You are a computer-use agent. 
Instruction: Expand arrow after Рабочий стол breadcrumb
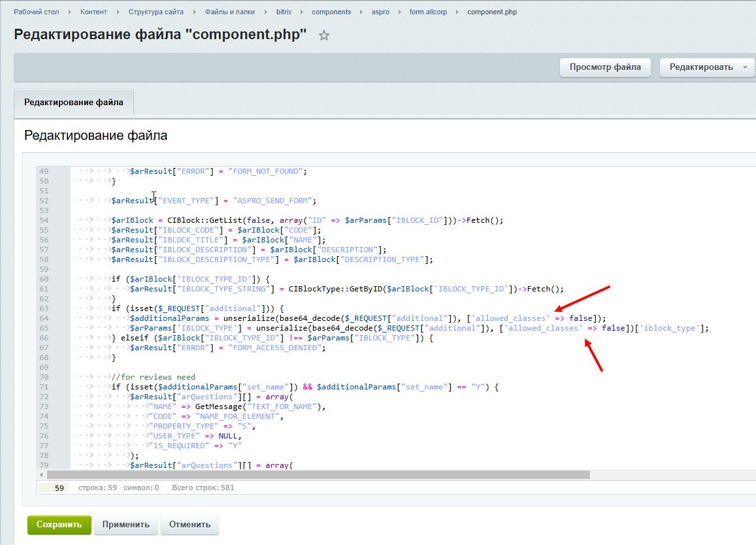coord(70,12)
